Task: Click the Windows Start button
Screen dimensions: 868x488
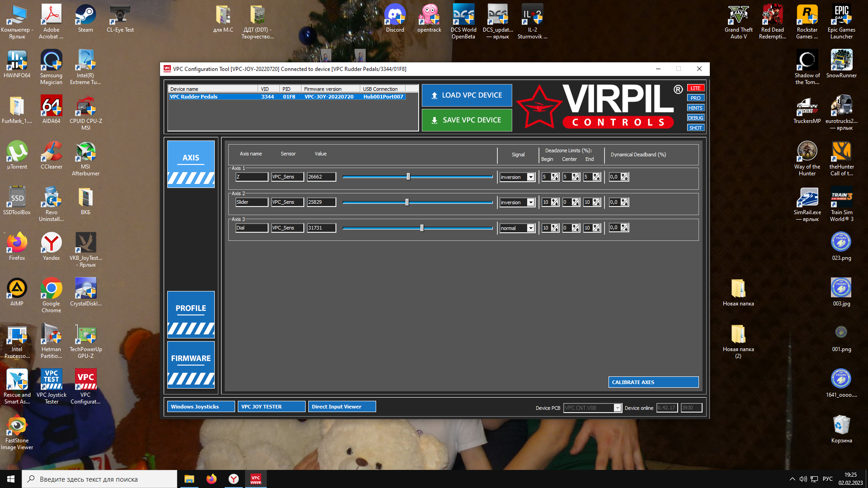Action: (11, 479)
